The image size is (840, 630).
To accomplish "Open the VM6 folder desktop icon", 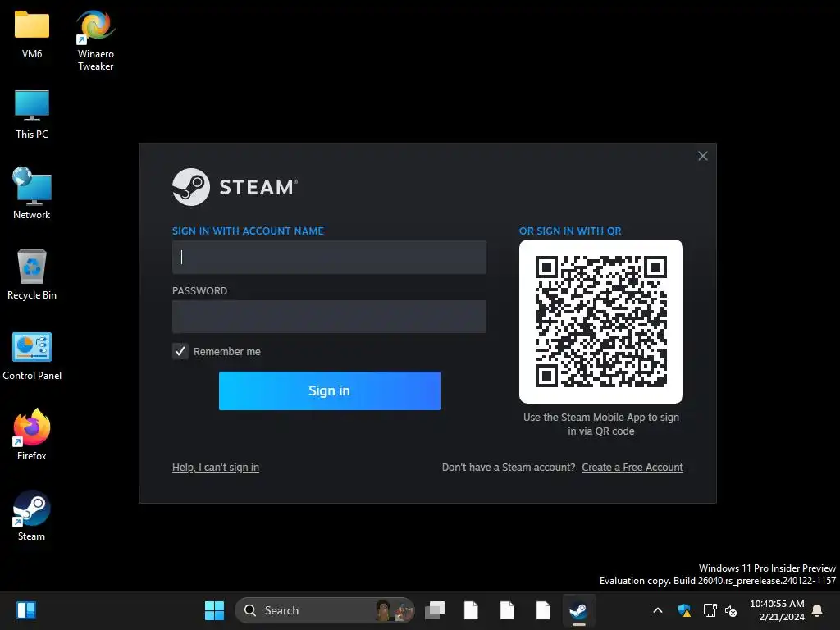I will coord(32,33).
